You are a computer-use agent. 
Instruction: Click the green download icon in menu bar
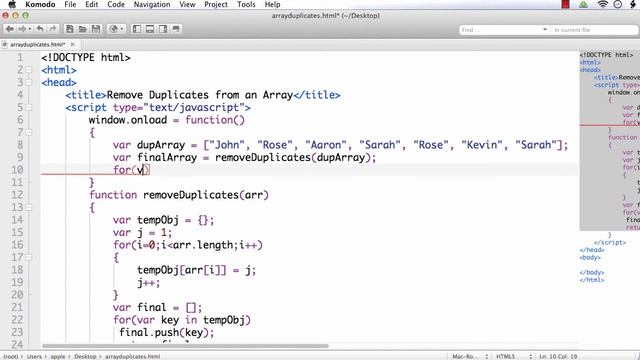click(584, 4)
